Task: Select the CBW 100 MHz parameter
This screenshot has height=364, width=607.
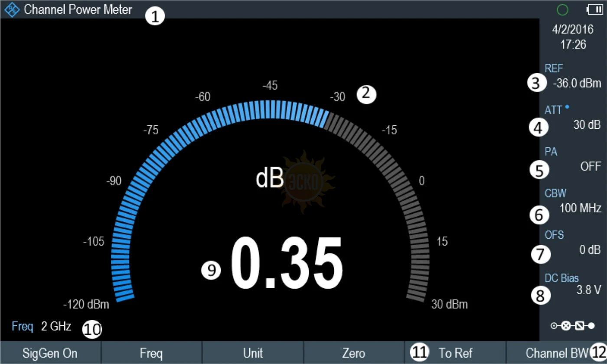Action: (x=573, y=201)
